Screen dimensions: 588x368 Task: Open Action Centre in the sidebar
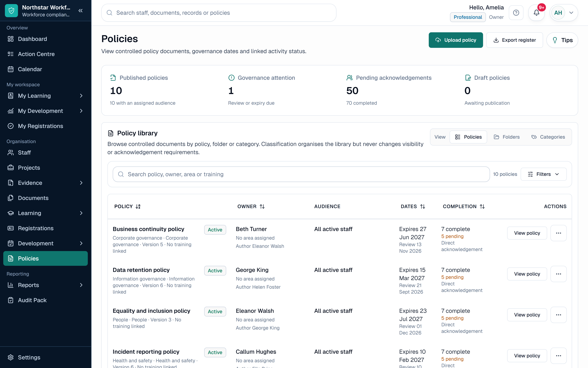[x=45, y=54]
